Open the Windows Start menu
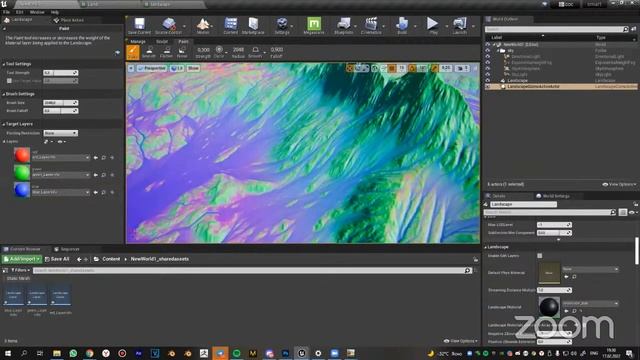The image size is (640, 360). (x=8, y=353)
